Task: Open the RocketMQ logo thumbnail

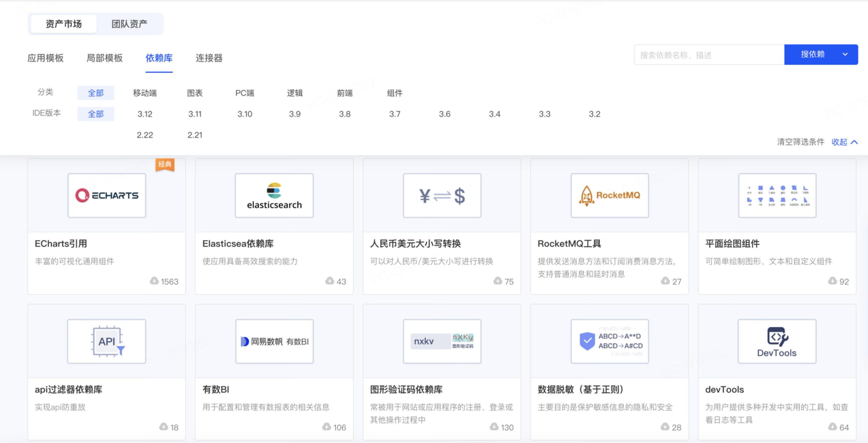Action: 610,195
